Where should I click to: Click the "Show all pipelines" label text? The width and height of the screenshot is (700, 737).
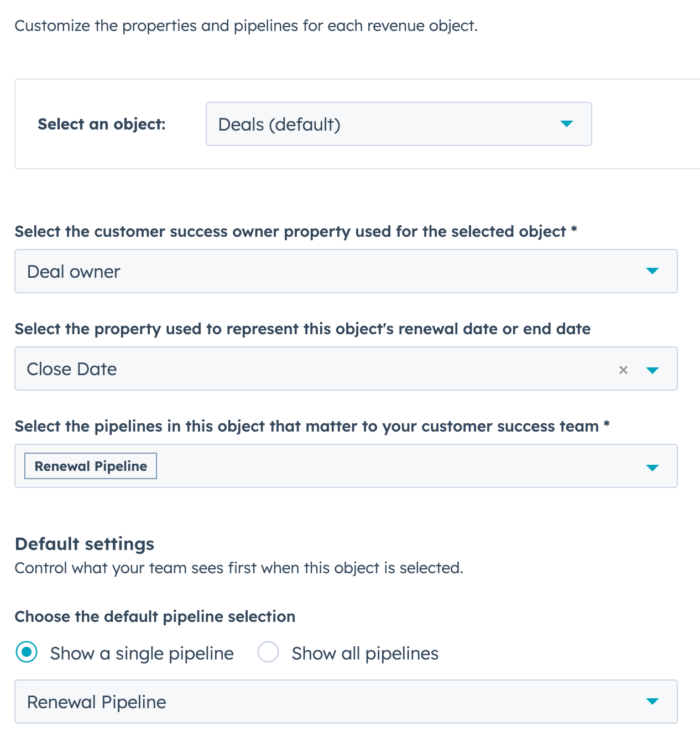(x=365, y=653)
